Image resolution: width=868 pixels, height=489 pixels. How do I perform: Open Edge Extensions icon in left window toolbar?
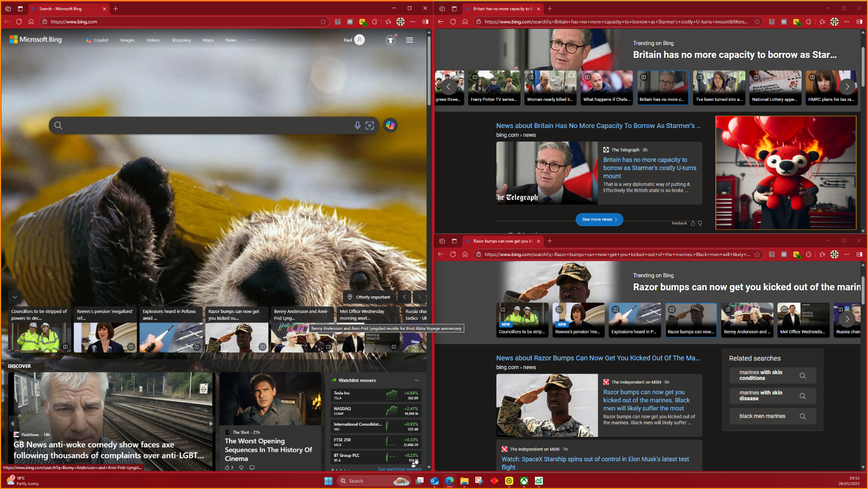[x=375, y=22]
